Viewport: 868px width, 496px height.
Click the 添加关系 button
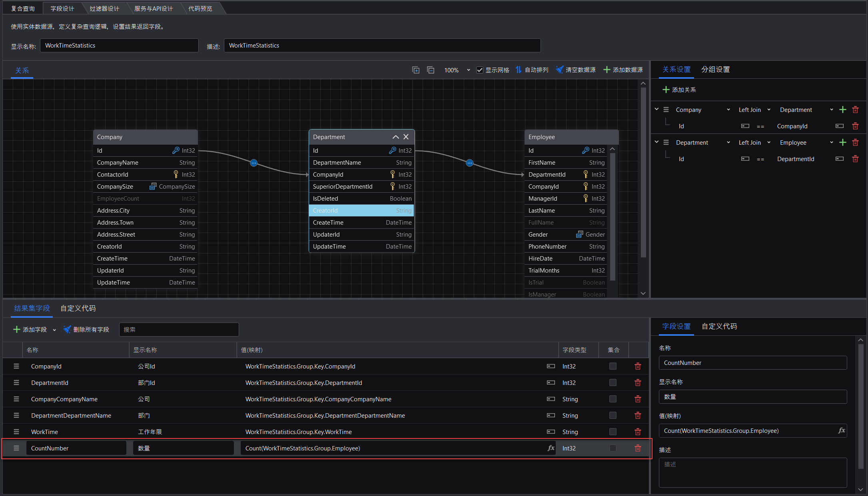pos(679,90)
